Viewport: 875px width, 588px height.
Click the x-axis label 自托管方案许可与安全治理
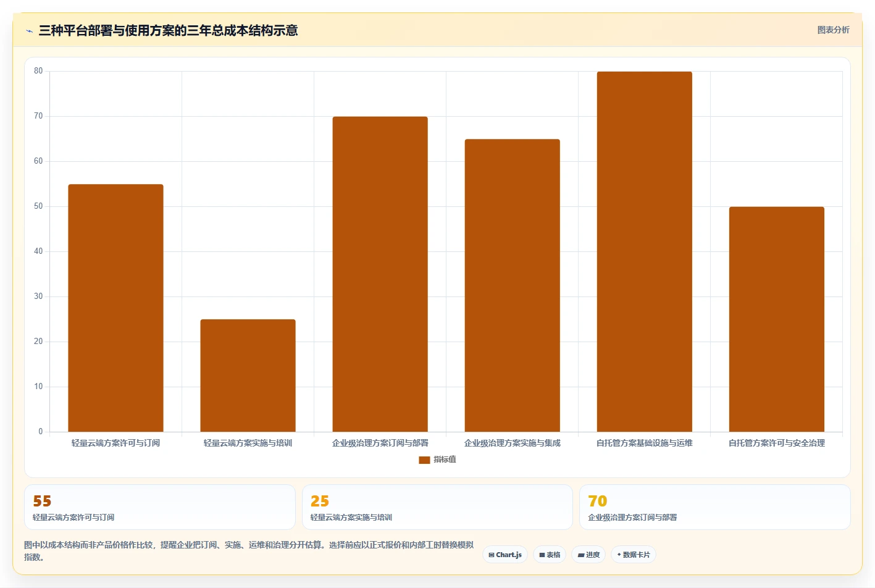click(777, 443)
